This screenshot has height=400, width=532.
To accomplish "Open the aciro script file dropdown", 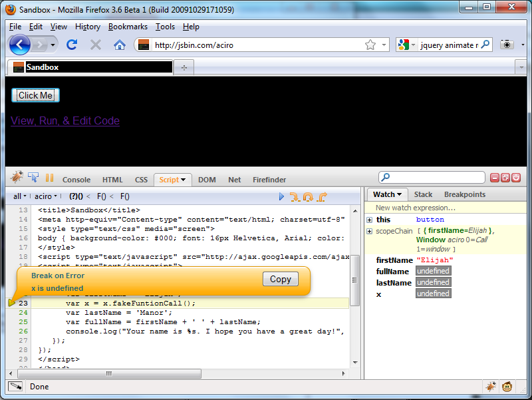I will pos(46,196).
